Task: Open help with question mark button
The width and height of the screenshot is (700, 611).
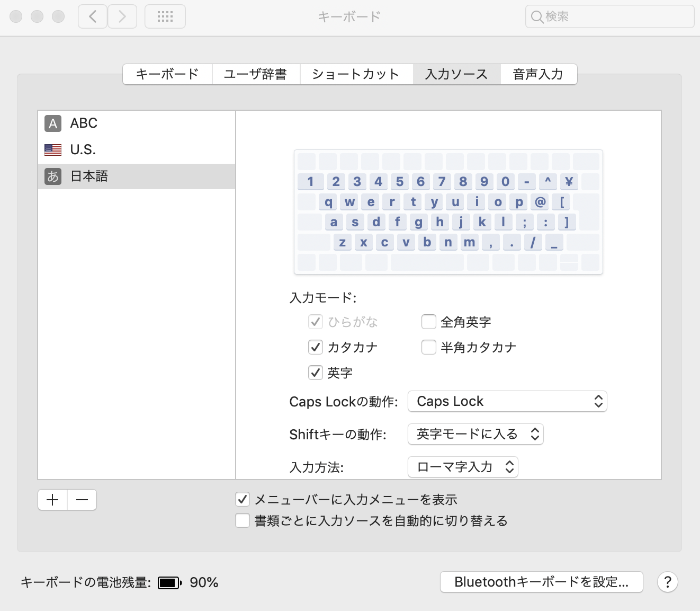Action: click(667, 582)
